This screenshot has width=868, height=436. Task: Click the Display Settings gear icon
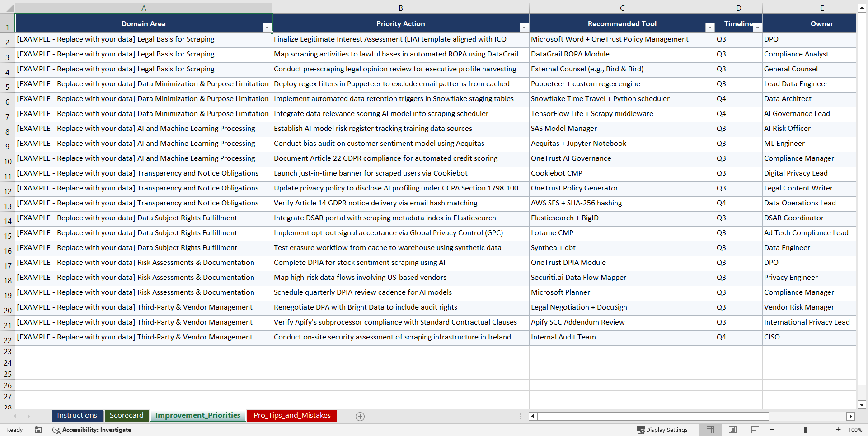click(x=640, y=430)
